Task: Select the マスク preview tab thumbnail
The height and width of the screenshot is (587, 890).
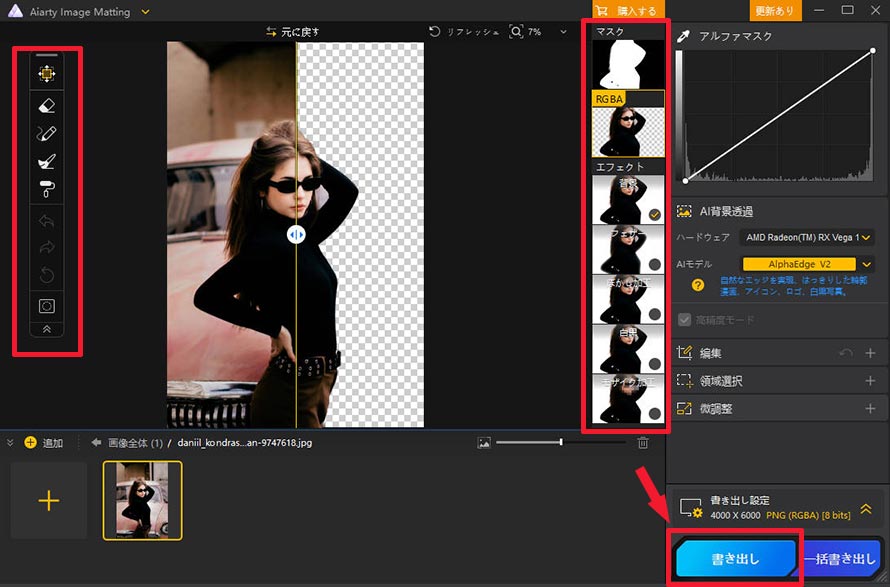Action: coord(628,64)
